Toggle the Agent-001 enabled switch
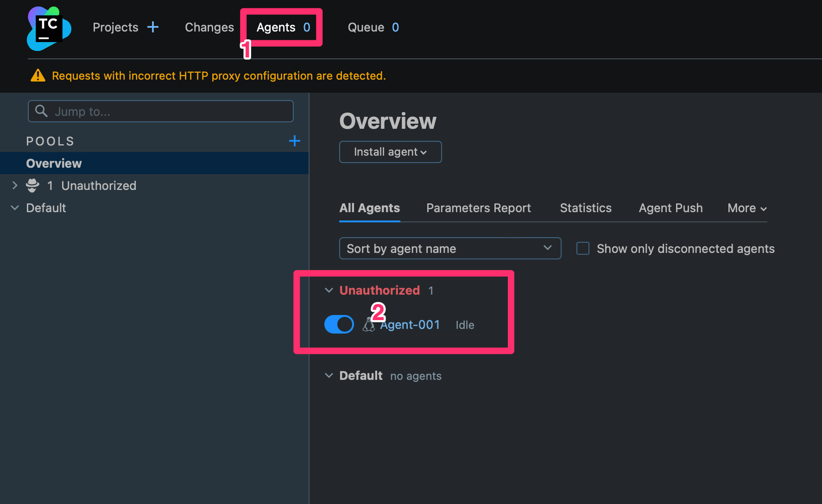 [339, 324]
